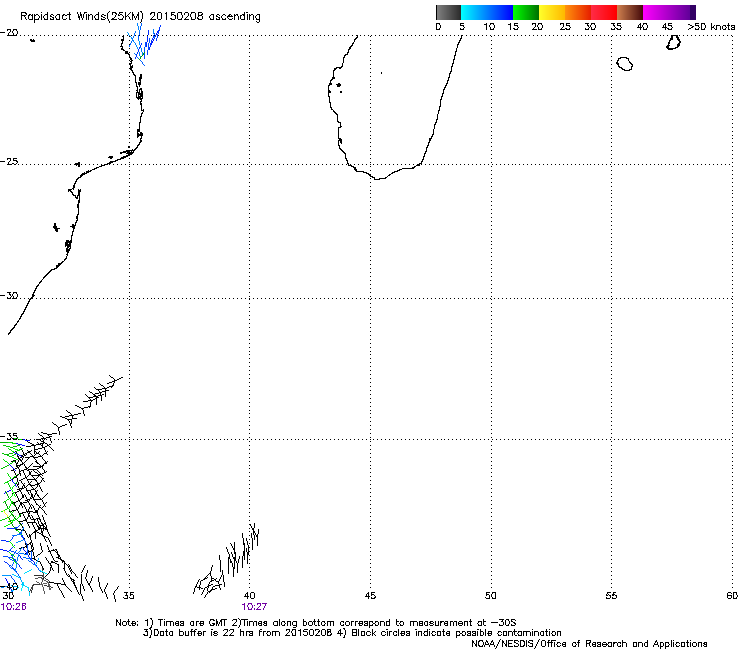Image resolution: width=740 pixels, height=650 pixels.
Task: Click the 40 longitude axis label
Action: [250, 596]
